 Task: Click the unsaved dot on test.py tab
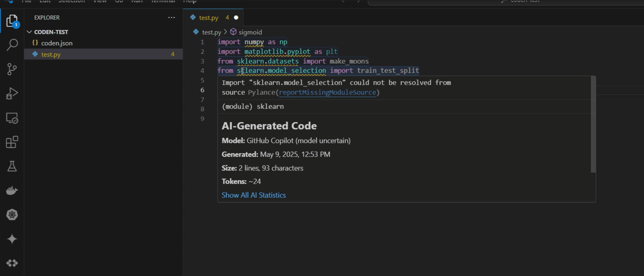point(236,18)
